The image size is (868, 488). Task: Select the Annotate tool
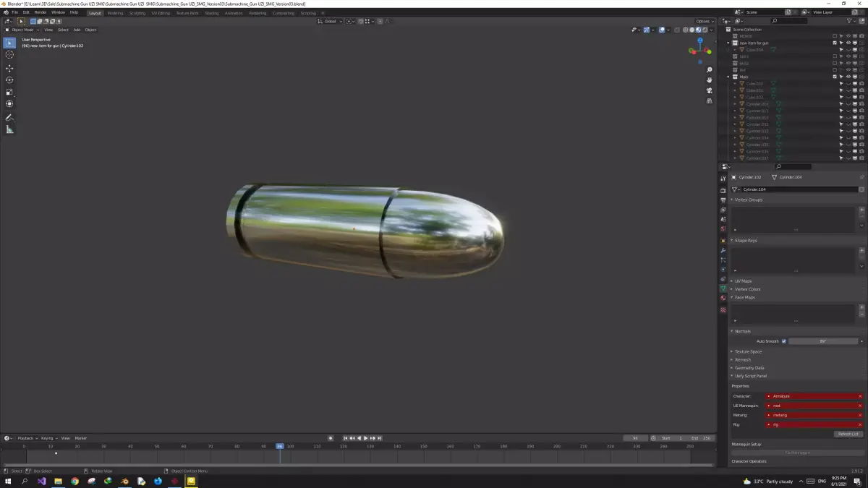[9, 117]
